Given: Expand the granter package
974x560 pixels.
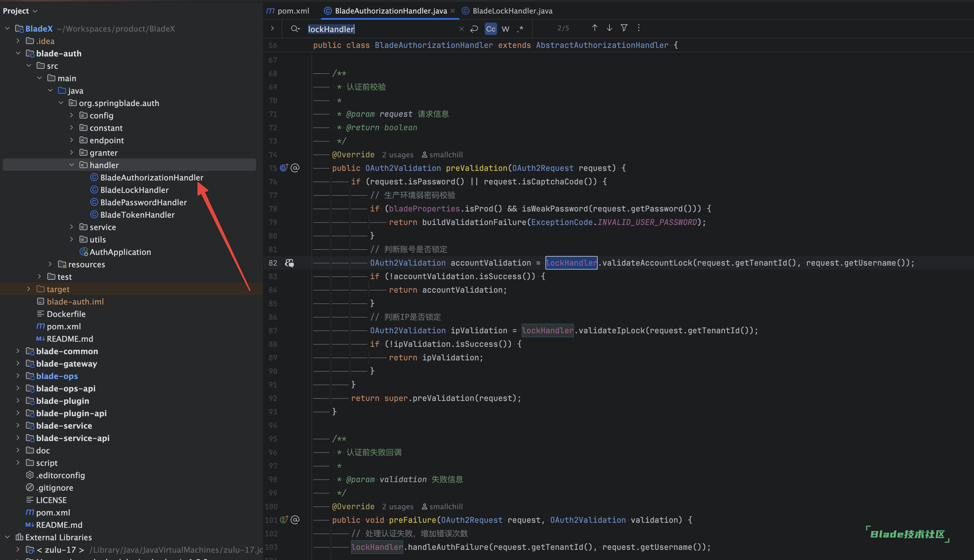Looking at the screenshot, I should coord(72,153).
